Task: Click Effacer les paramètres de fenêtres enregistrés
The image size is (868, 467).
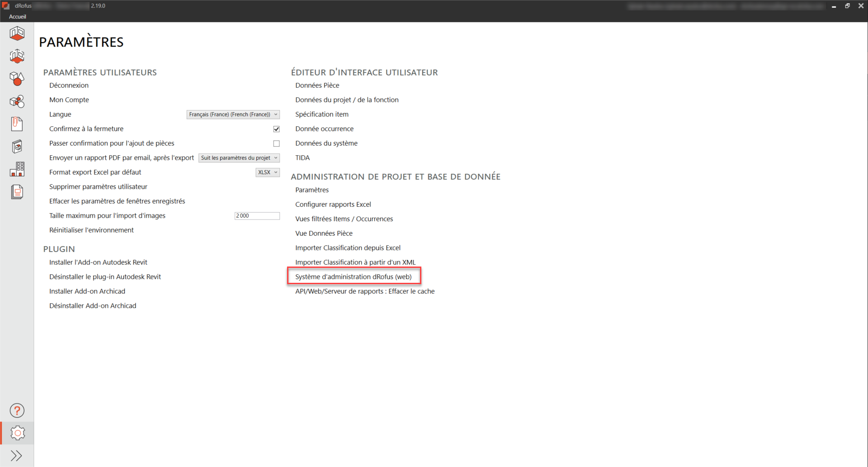Action: click(x=117, y=201)
